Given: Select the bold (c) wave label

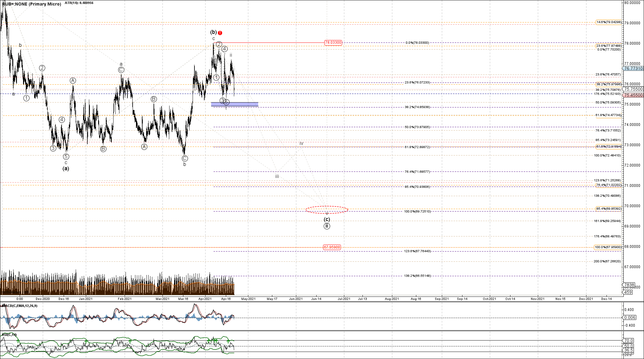Looking at the screenshot, I should [x=327, y=219].
